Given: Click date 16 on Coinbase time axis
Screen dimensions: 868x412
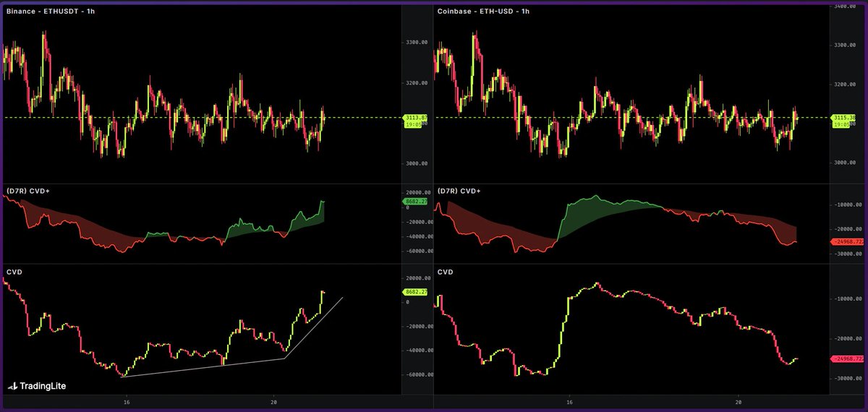Looking at the screenshot, I should point(569,401).
